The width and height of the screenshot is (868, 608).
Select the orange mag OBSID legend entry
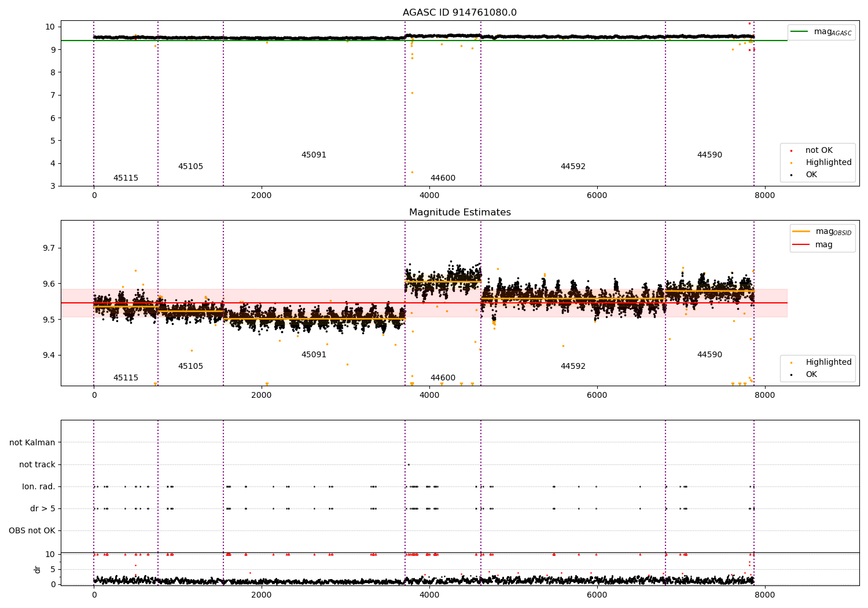[x=822, y=232]
